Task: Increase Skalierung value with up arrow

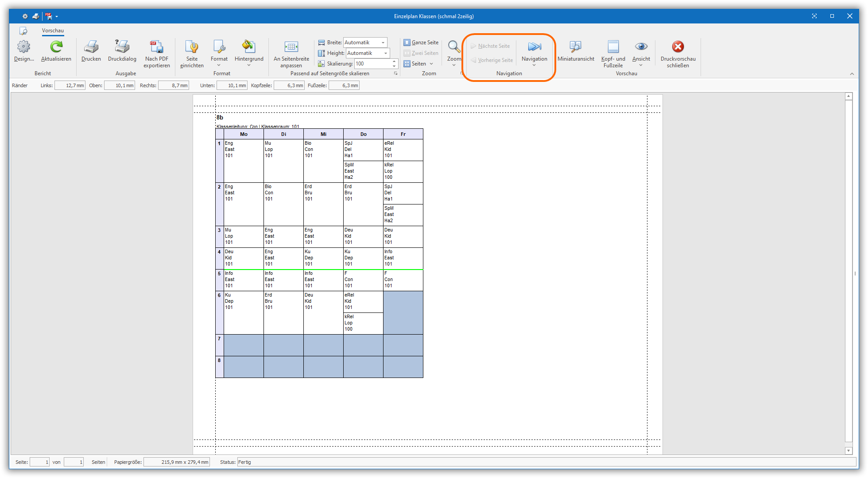Action: point(394,62)
